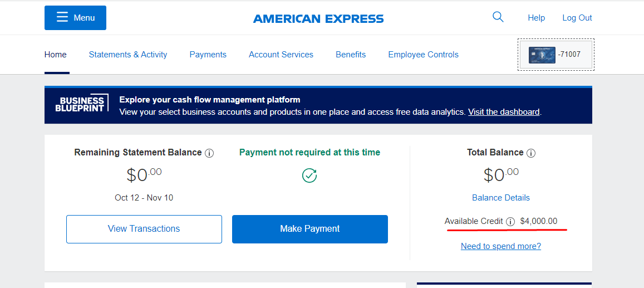Select the Home tab
644x288 pixels.
[x=56, y=55]
